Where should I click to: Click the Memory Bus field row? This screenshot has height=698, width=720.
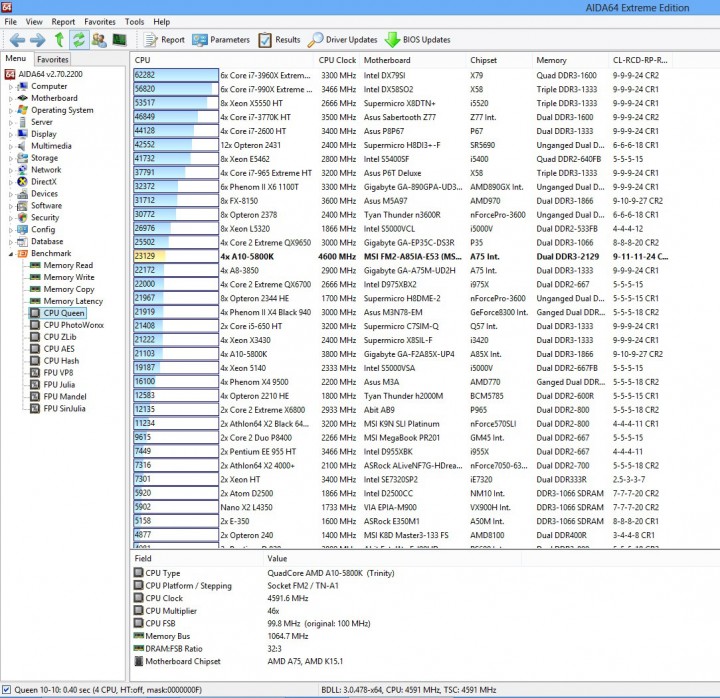[x=221, y=636]
